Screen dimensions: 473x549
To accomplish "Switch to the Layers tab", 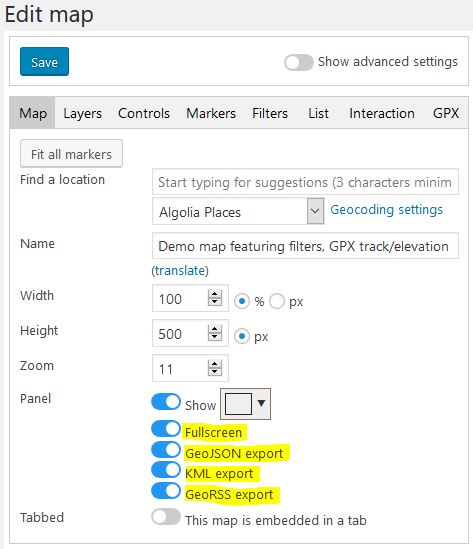I will pos(83,113).
